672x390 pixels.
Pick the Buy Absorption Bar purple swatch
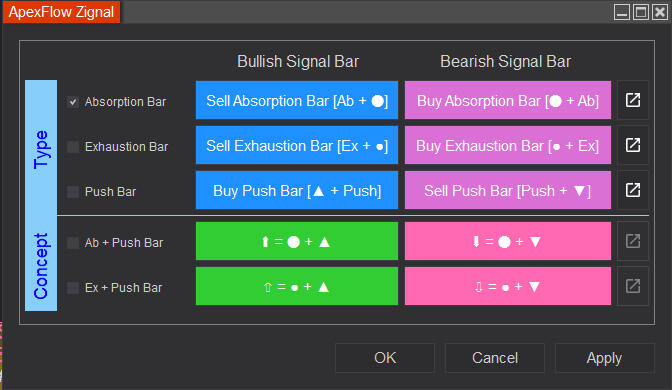coord(508,100)
